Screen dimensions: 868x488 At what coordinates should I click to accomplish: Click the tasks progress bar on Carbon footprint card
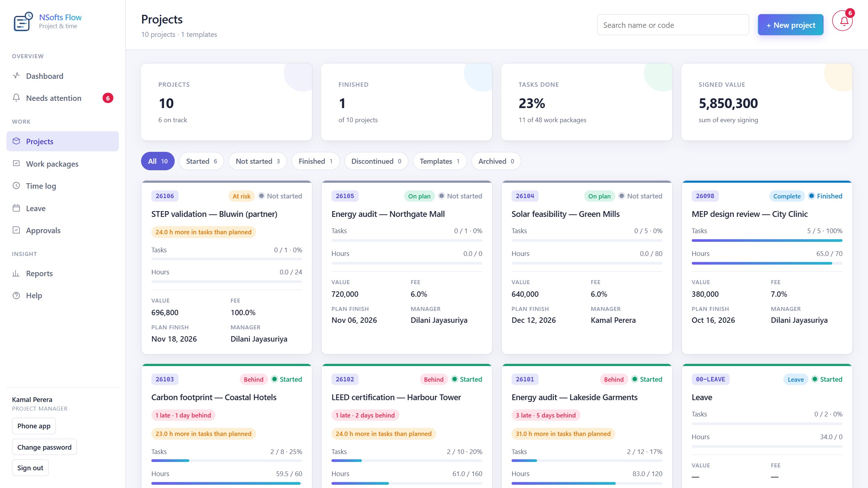[226, 461]
